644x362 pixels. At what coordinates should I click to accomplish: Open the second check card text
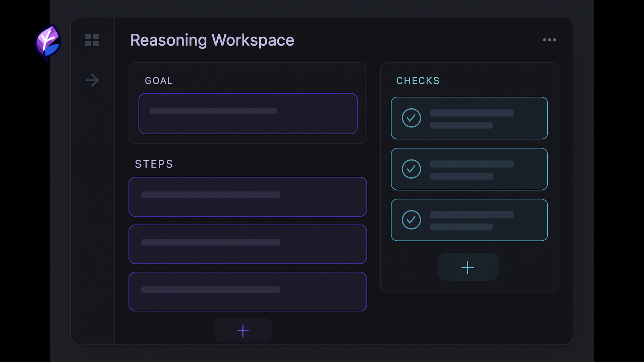click(472, 170)
